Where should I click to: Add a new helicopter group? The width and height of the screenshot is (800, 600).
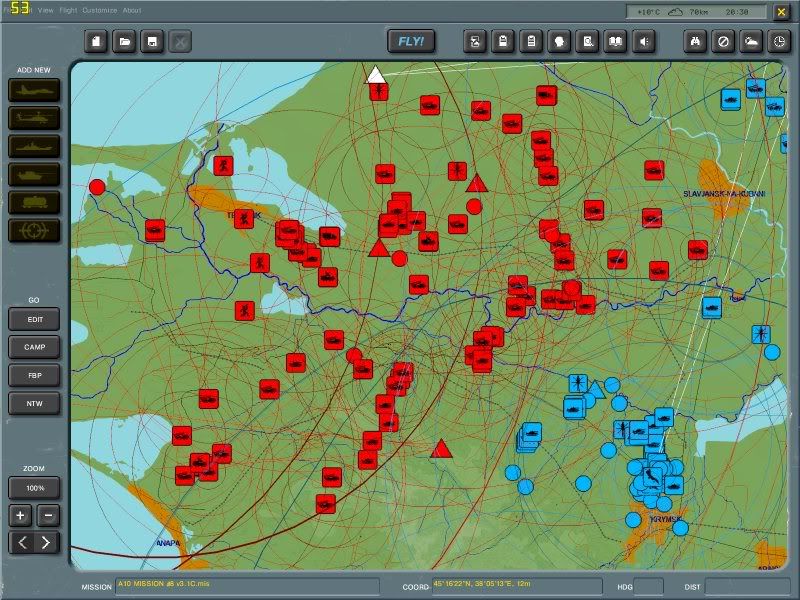point(34,118)
